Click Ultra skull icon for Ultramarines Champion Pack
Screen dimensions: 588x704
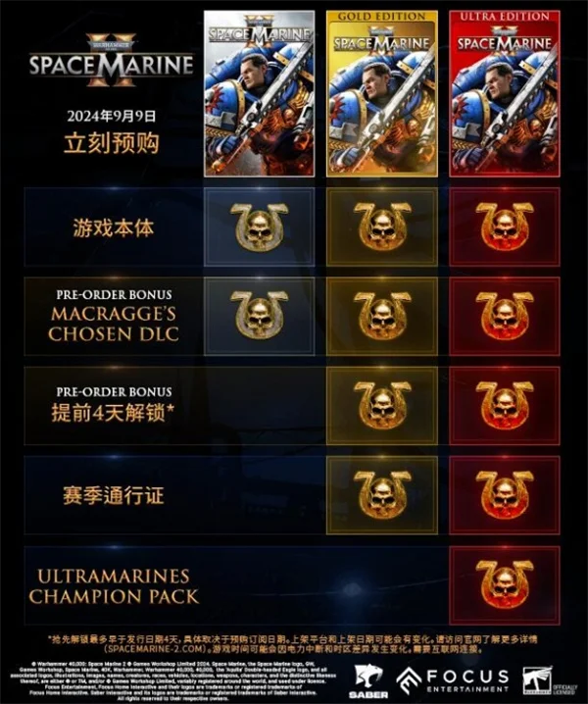tap(505, 585)
